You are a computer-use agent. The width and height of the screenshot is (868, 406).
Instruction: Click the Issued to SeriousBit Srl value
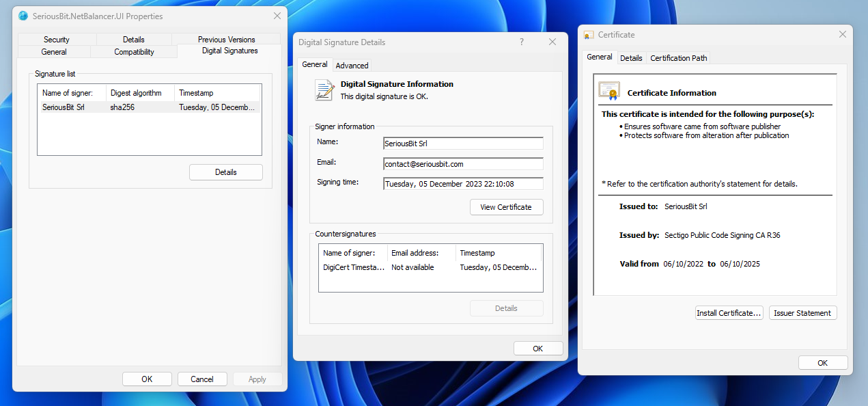[x=686, y=206]
